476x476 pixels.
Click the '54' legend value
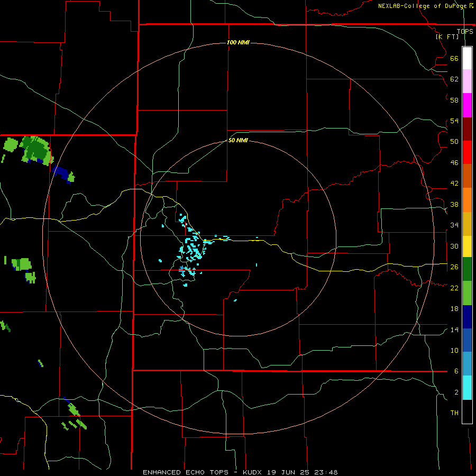(x=454, y=121)
